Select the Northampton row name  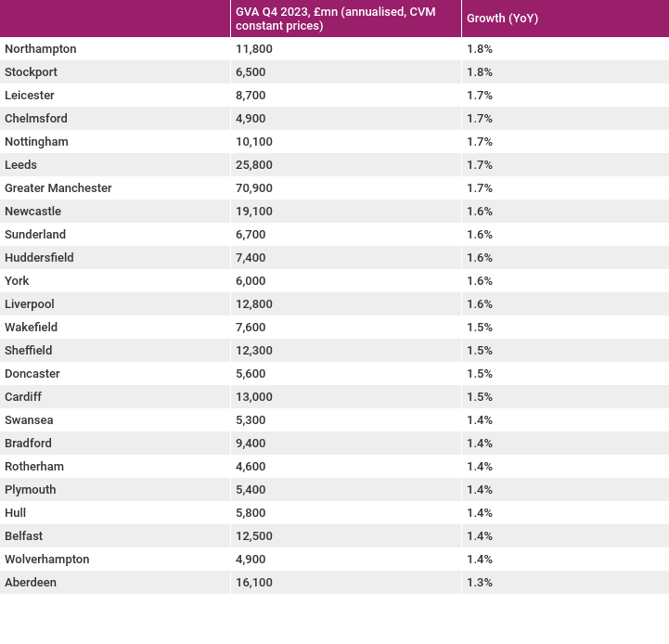[x=41, y=49]
